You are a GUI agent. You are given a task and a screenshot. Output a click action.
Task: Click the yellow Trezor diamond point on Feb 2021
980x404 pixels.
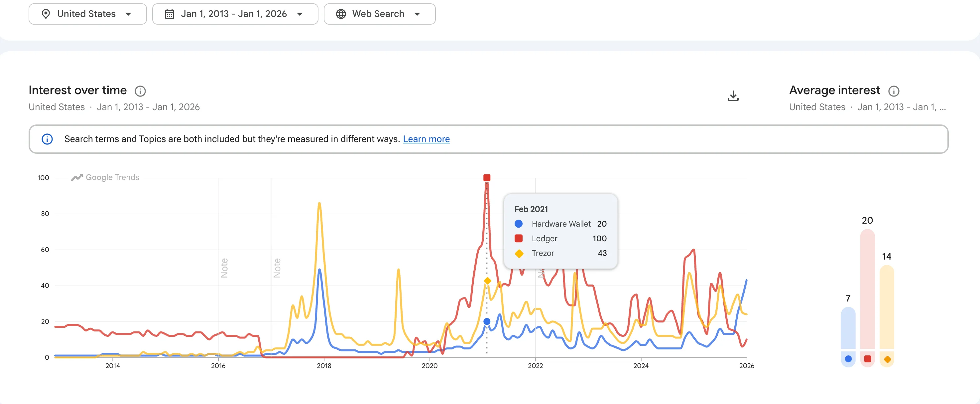tap(487, 281)
